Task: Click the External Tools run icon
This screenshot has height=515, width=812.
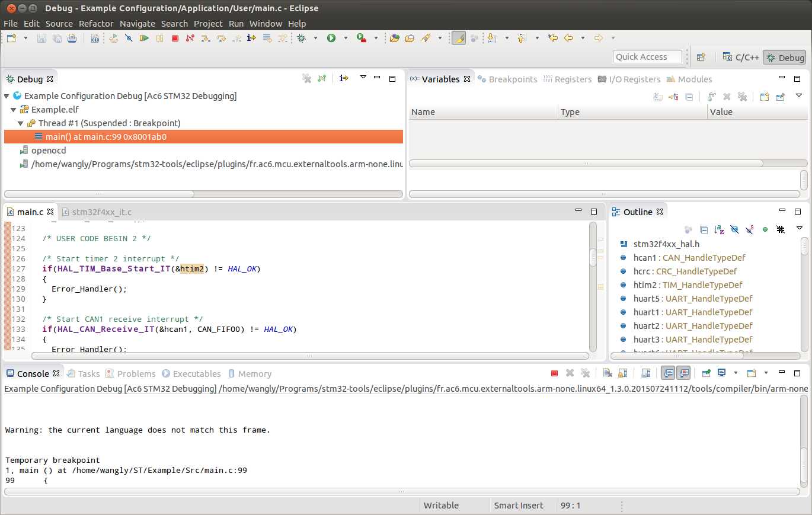Action: [362, 39]
